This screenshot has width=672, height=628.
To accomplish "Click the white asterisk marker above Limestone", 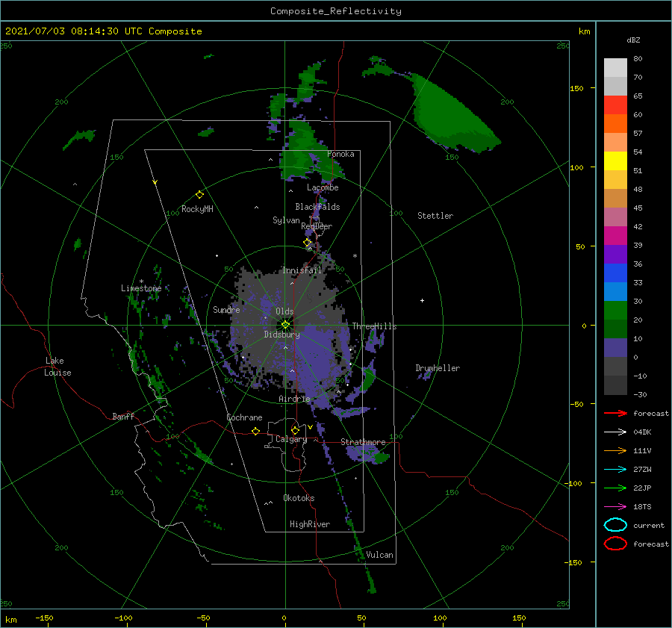I will 141,282.
